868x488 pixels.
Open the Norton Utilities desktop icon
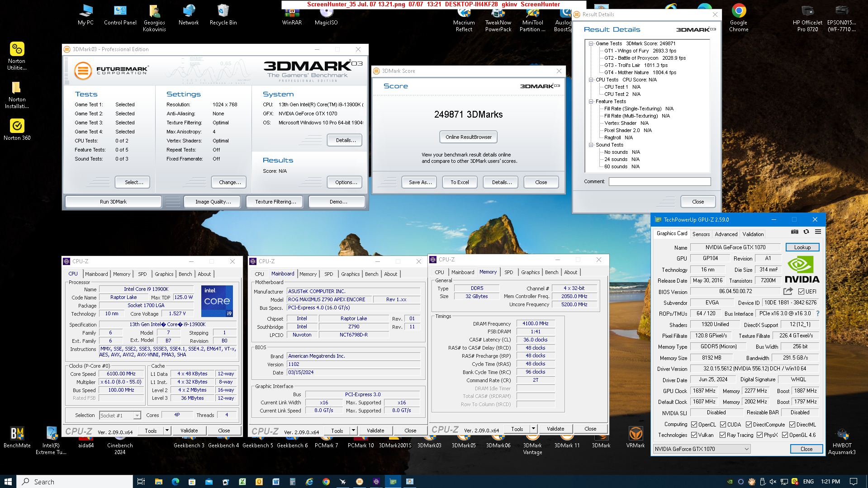click(17, 56)
